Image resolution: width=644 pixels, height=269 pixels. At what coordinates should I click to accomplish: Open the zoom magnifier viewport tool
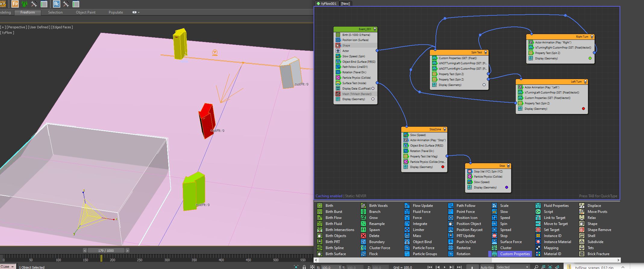point(536,267)
